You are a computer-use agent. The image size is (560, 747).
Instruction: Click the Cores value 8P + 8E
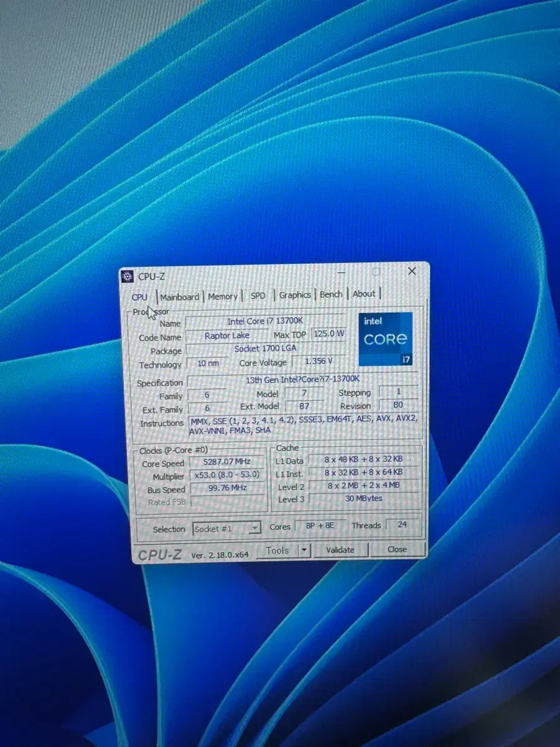pyautogui.click(x=320, y=525)
